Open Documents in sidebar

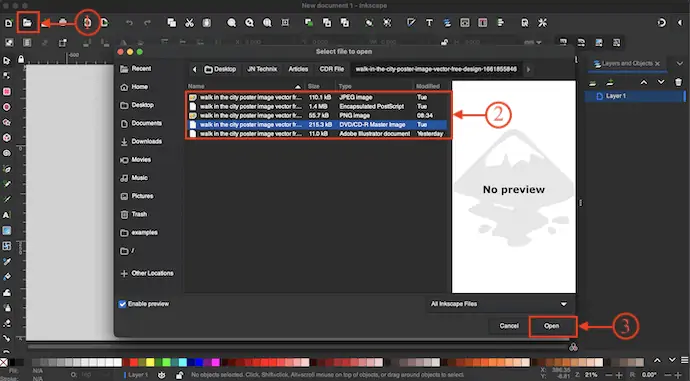141,124
